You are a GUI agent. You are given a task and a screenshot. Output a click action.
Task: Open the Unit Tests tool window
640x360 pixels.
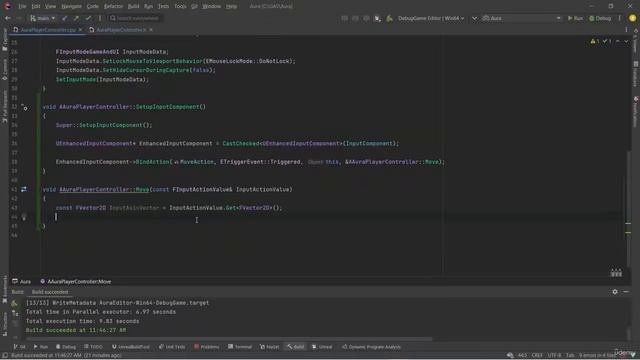[172, 347]
